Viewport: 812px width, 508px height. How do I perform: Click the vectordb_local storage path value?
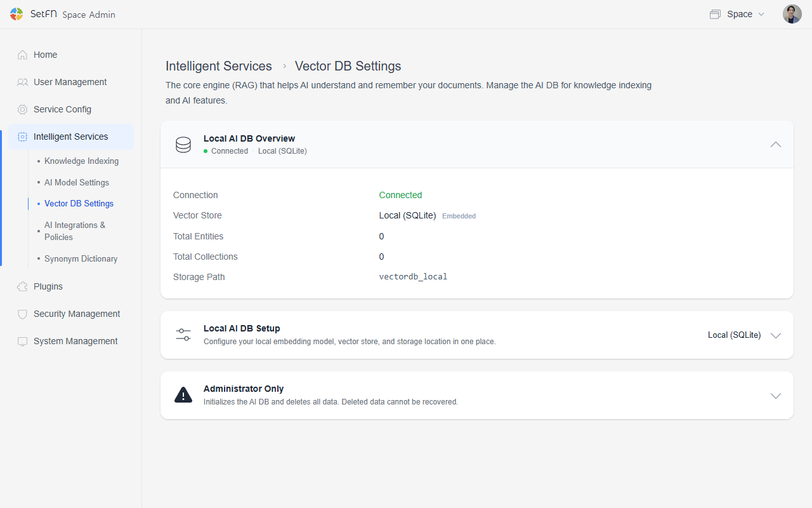point(413,277)
